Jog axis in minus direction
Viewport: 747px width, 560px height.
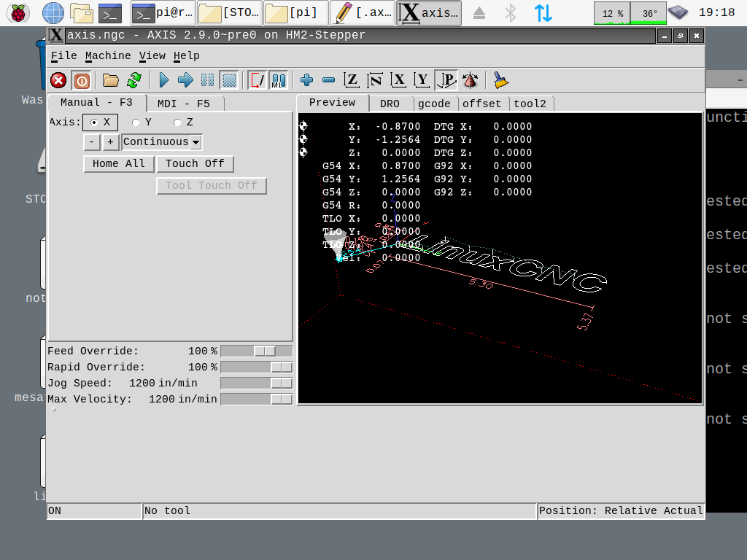(91, 142)
